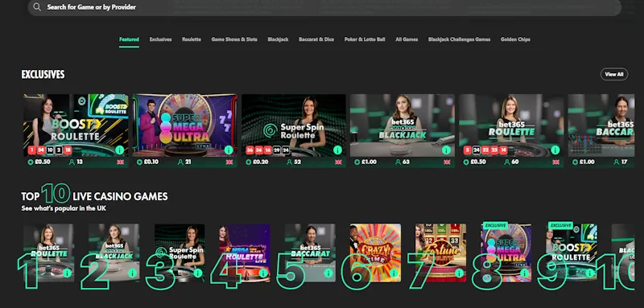Screen dimensions: 644x308
Task: Click player count icon showing 60
Action: coord(507,162)
